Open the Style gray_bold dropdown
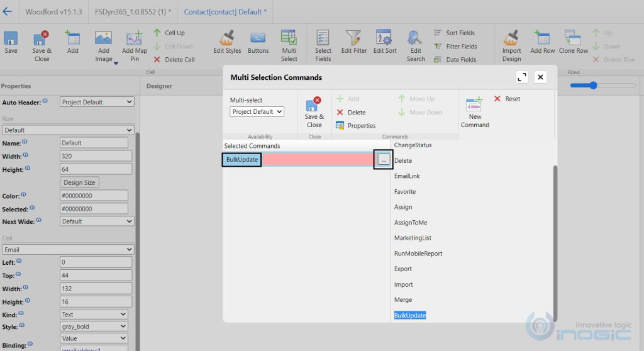 click(94, 326)
